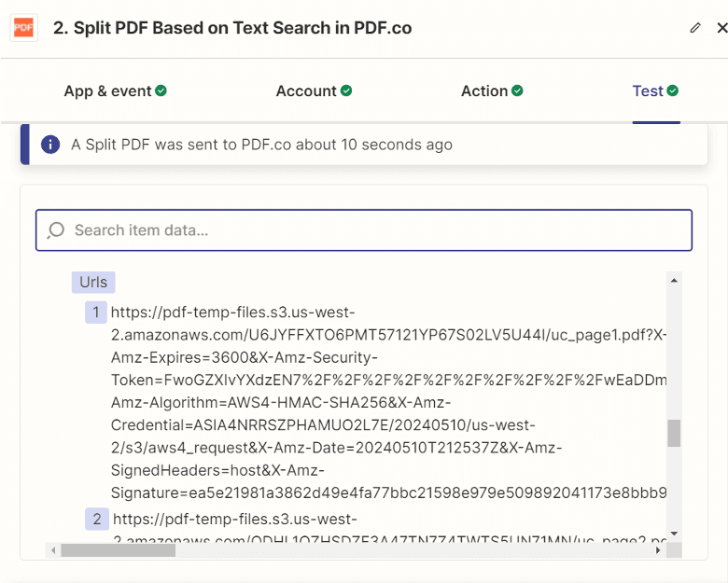The height and width of the screenshot is (583, 728).
Task: Select the number 1 URL badge
Action: (x=96, y=312)
